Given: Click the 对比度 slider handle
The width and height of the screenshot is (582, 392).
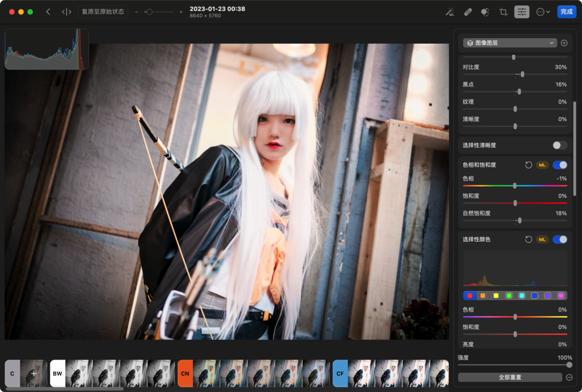Looking at the screenshot, I should [x=522, y=74].
